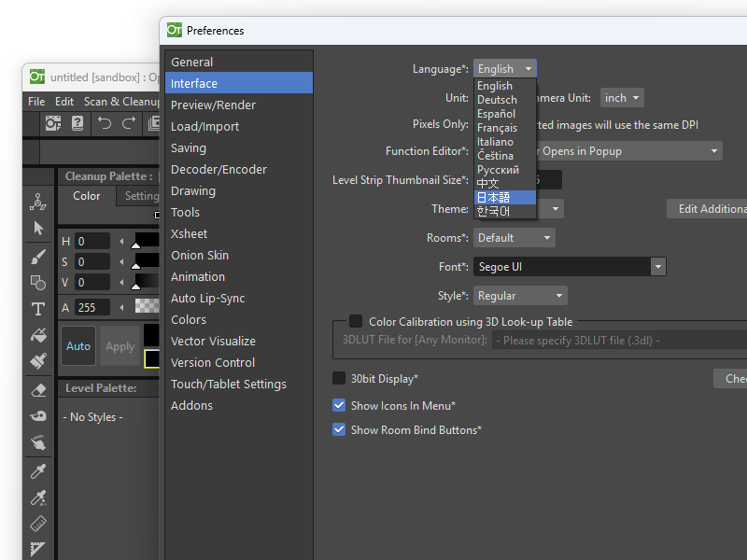This screenshot has width=747, height=560.
Task: Select the Eraser tool
Action: (x=38, y=390)
